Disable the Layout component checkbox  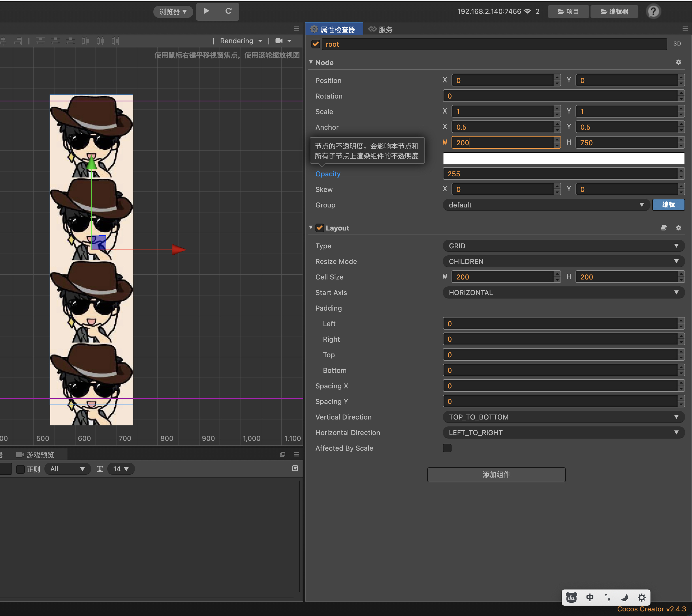[319, 228]
